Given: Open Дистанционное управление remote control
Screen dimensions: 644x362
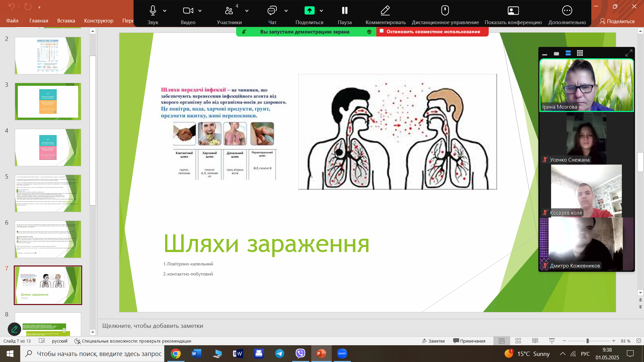Looking at the screenshot, I should click(445, 14).
